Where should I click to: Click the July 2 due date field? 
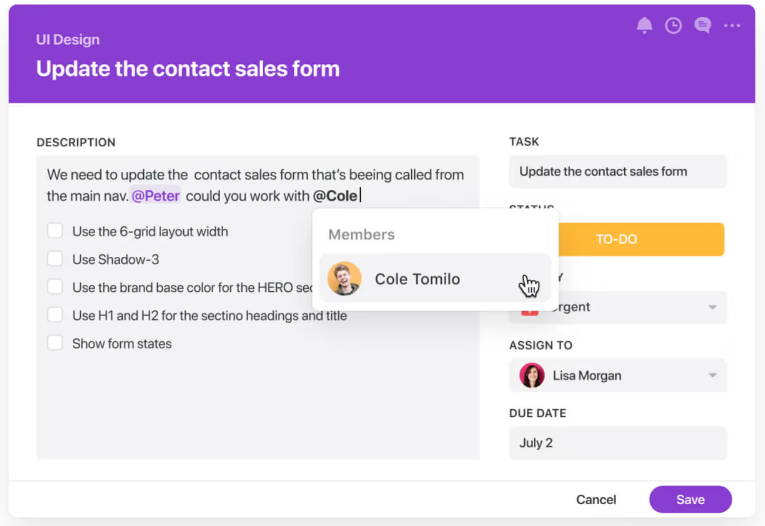click(618, 443)
